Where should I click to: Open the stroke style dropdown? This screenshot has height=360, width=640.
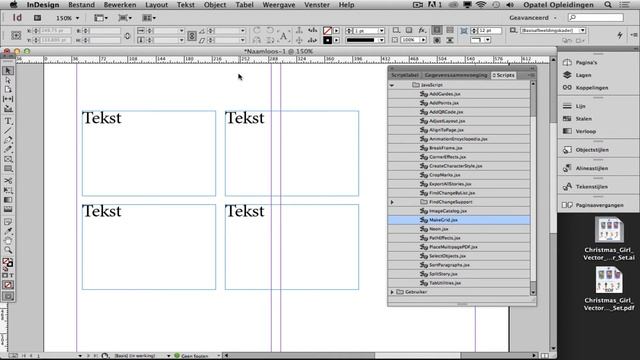382,40
